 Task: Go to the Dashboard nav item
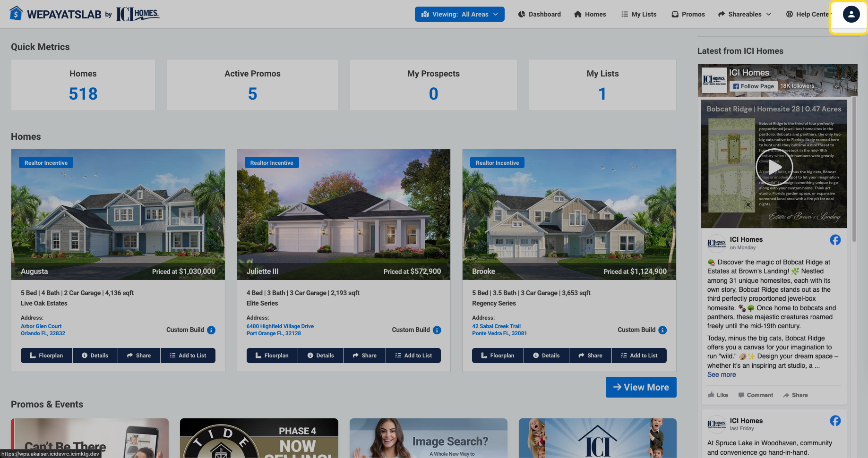pyautogui.click(x=540, y=14)
